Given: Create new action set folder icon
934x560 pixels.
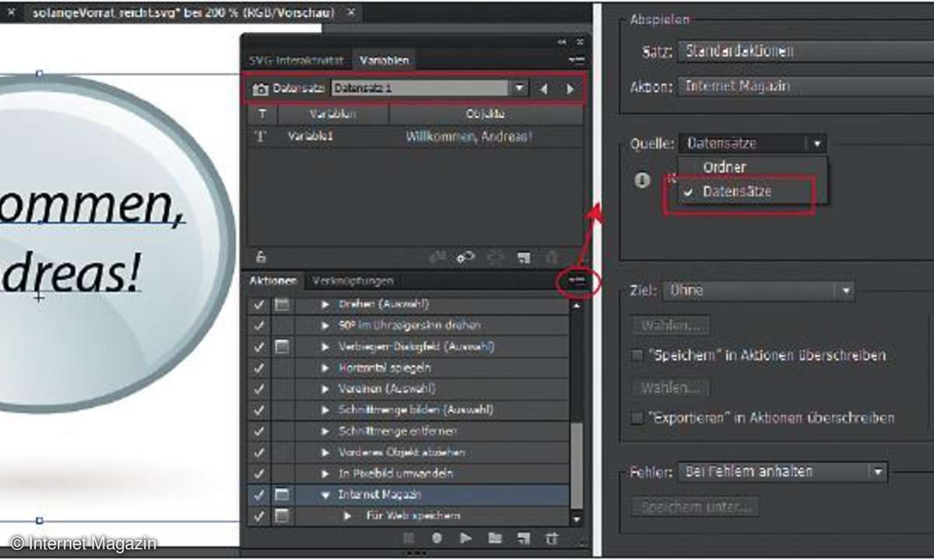Looking at the screenshot, I should [x=494, y=537].
